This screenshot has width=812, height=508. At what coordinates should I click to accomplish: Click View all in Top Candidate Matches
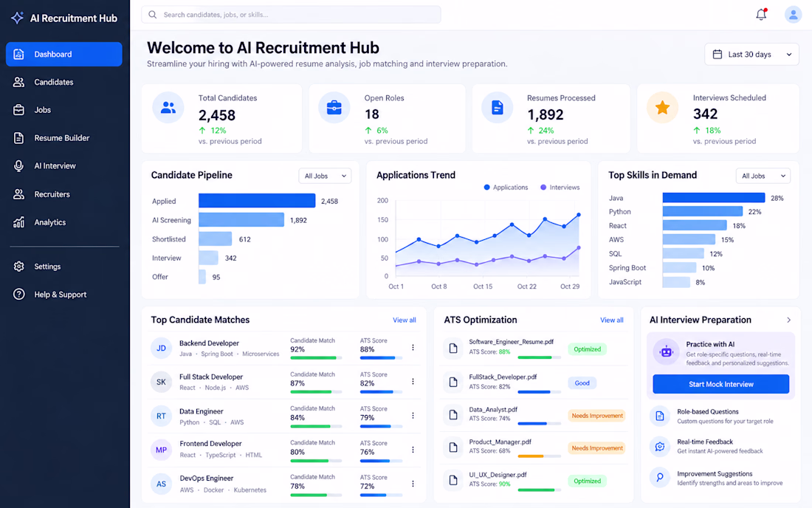click(404, 320)
